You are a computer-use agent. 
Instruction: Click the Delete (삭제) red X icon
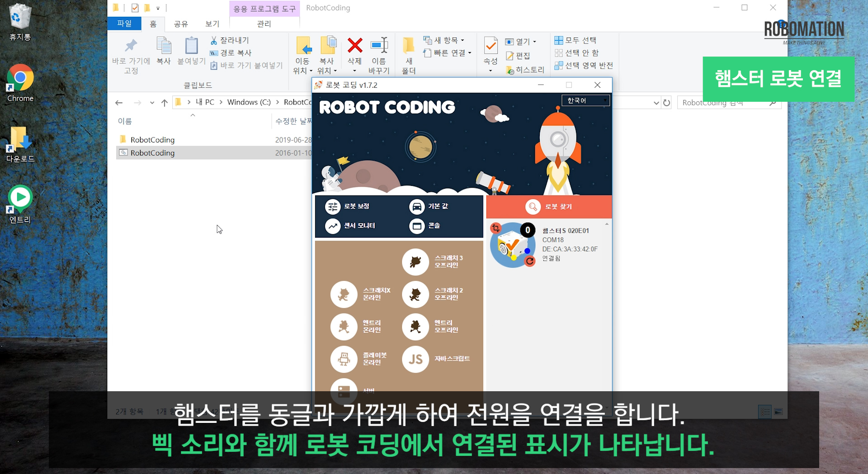pos(355,45)
